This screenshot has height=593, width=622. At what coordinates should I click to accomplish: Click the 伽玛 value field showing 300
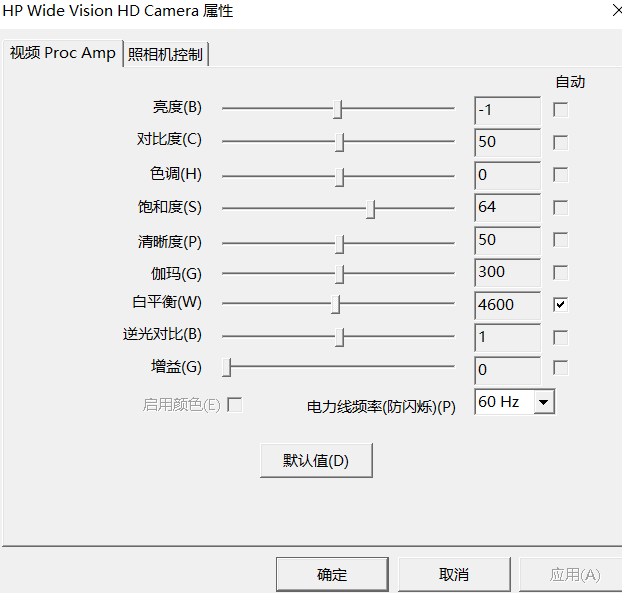tap(507, 273)
